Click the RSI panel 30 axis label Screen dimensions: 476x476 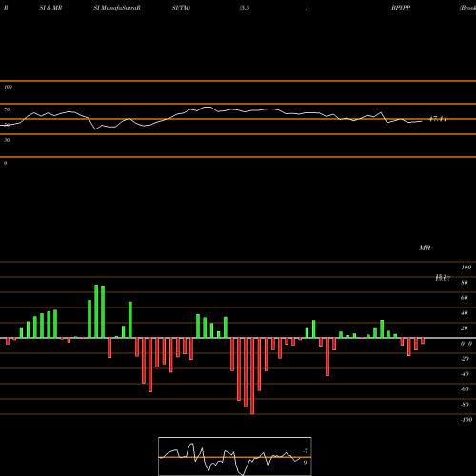7,140
